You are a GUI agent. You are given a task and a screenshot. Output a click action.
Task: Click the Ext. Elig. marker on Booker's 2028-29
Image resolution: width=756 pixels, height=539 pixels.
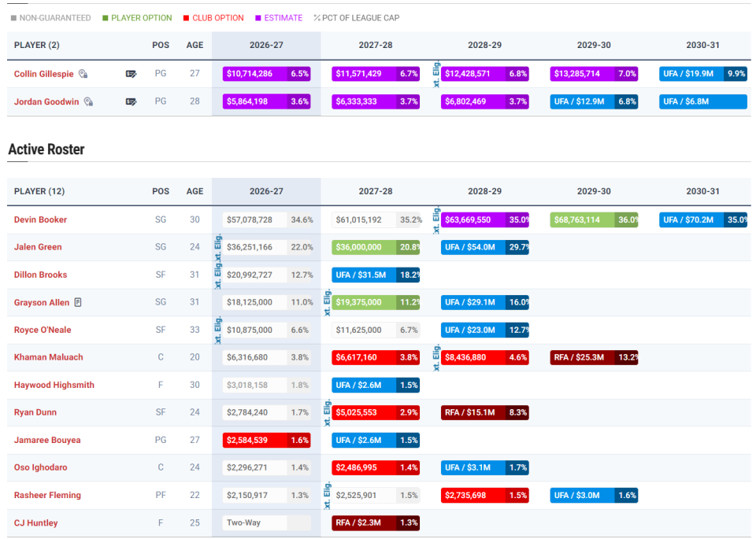coord(436,220)
